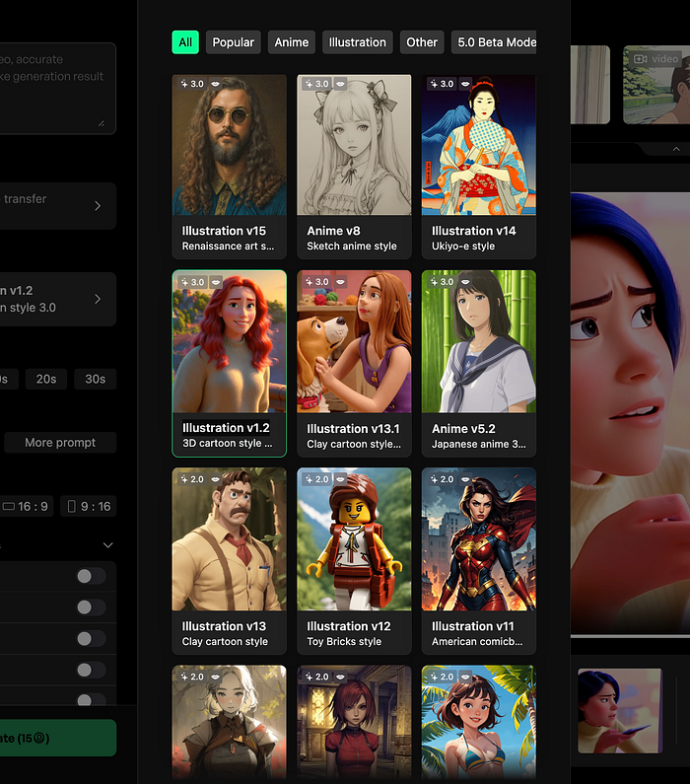
Task: Click the 3.0 version badge on Illustration v14
Action: [442, 84]
